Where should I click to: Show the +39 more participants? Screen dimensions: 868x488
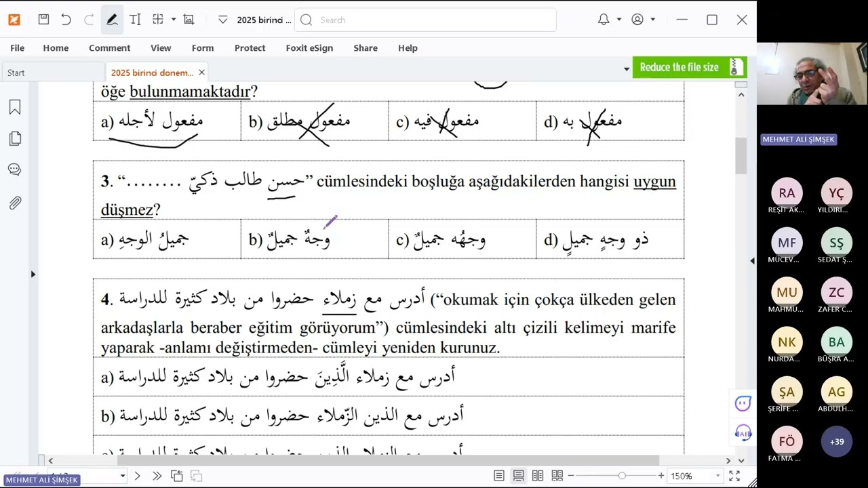pyautogui.click(x=837, y=442)
